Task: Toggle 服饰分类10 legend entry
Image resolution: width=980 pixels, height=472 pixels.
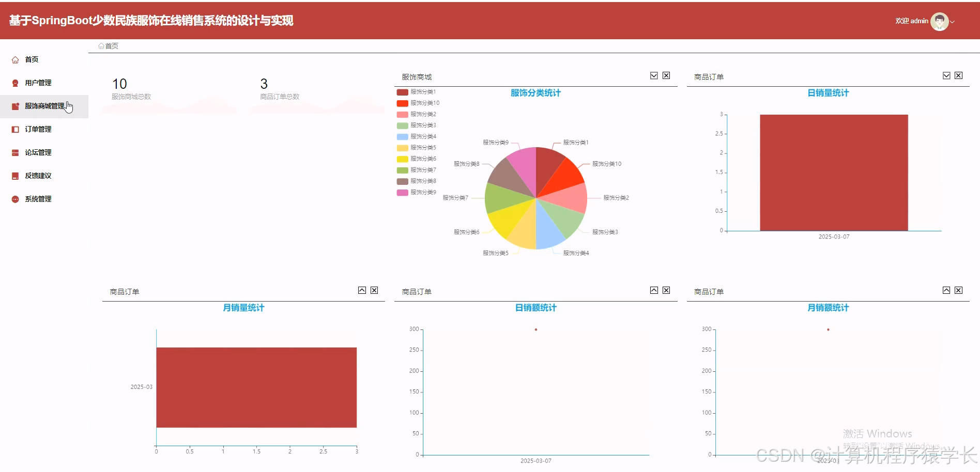Action: point(418,103)
